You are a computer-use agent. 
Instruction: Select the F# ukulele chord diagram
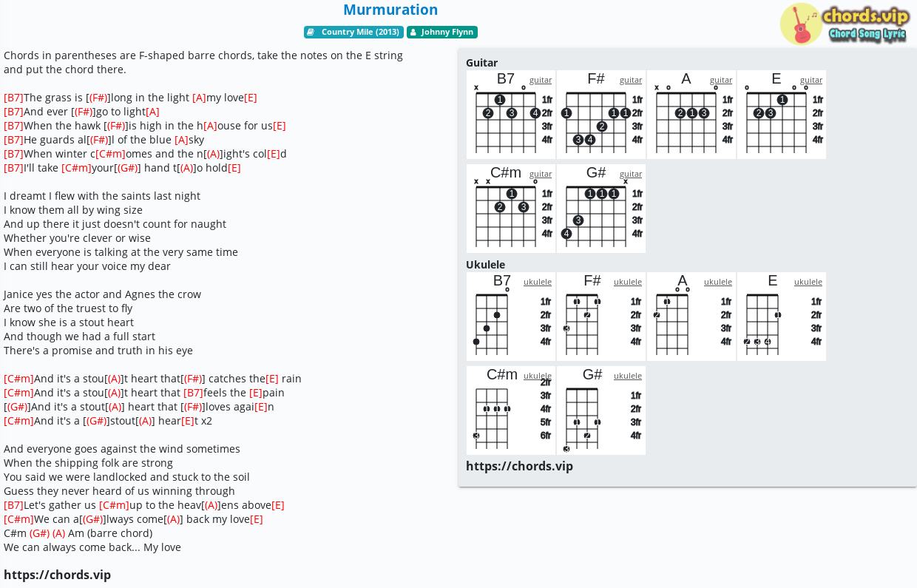pyautogui.click(x=601, y=317)
